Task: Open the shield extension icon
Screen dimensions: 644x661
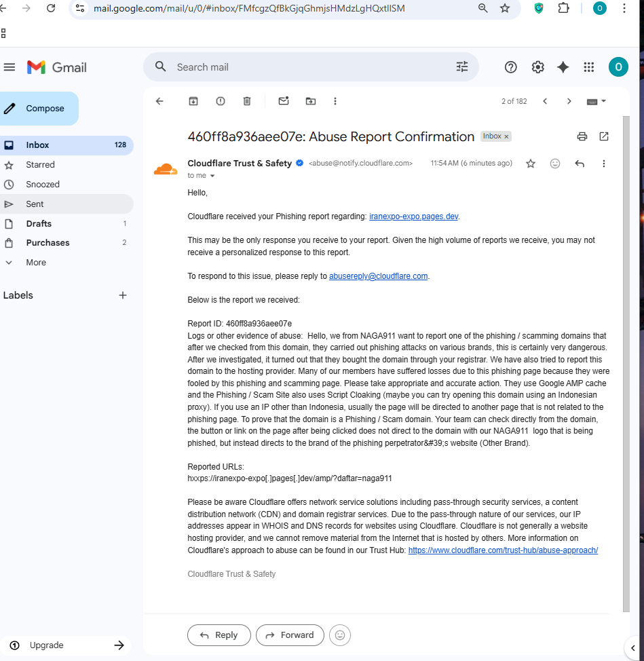Action: 539,8
